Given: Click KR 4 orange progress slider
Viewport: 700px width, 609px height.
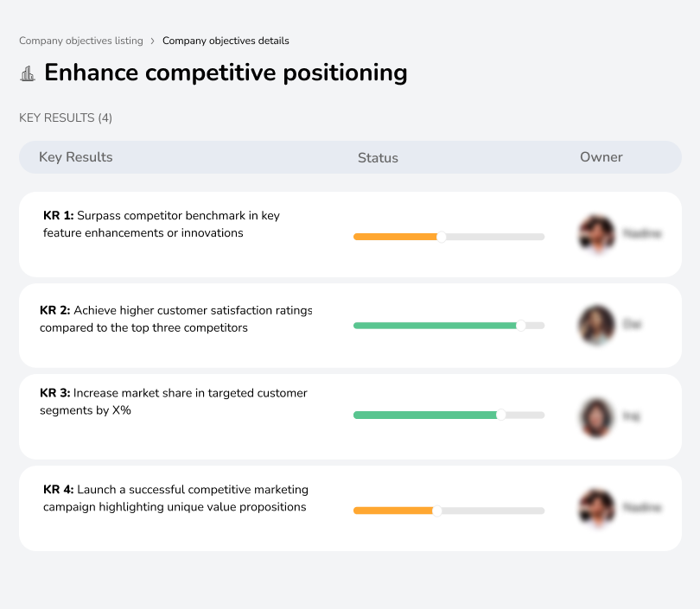Looking at the screenshot, I should click(x=393, y=511).
